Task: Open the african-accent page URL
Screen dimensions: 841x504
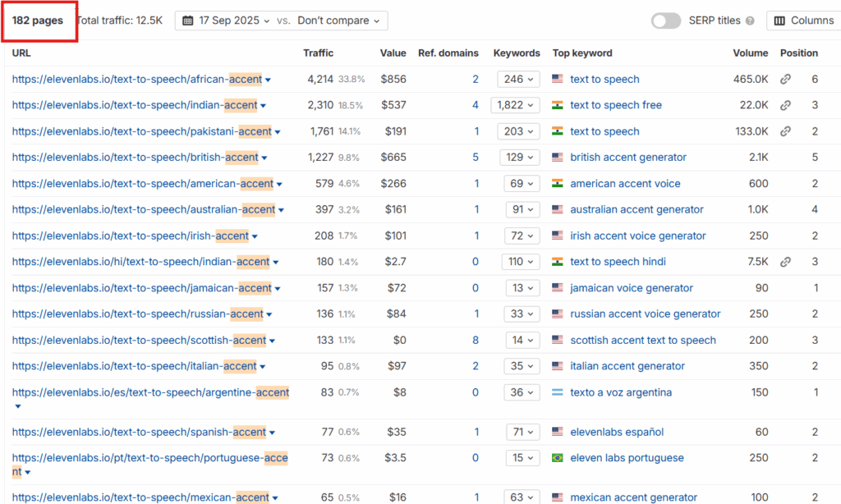Action: click(137, 80)
